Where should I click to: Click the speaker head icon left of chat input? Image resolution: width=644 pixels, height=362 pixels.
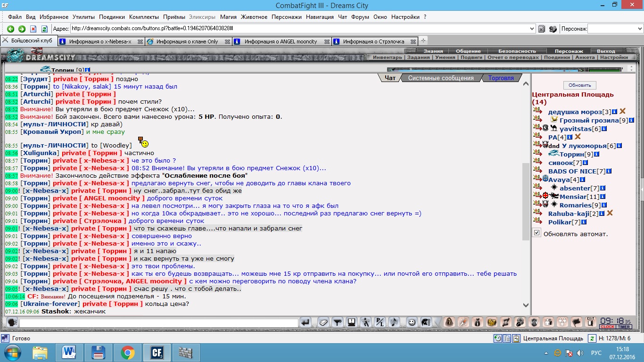pos(12,323)
